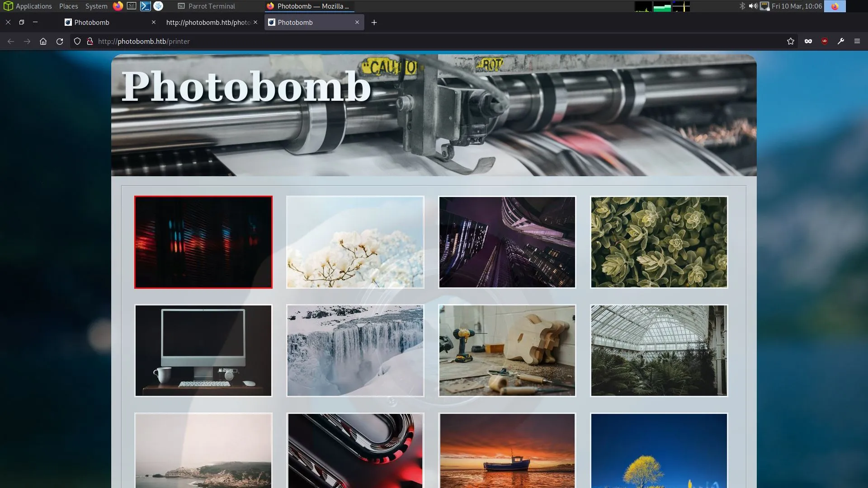
Task: Launch the terminal icon in top panel
Action: pyautogui.click(x=132, y=6)
